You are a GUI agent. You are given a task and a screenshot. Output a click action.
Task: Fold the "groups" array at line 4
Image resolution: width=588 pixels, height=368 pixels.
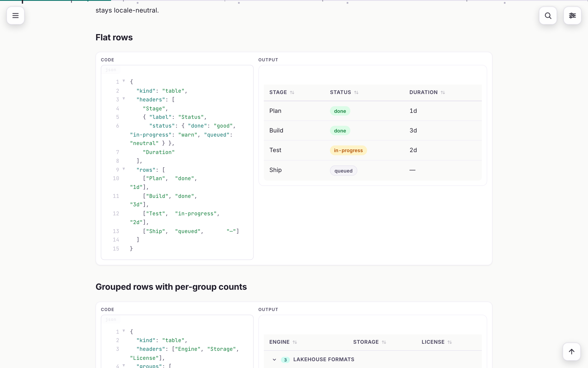[x=124, y=365]
